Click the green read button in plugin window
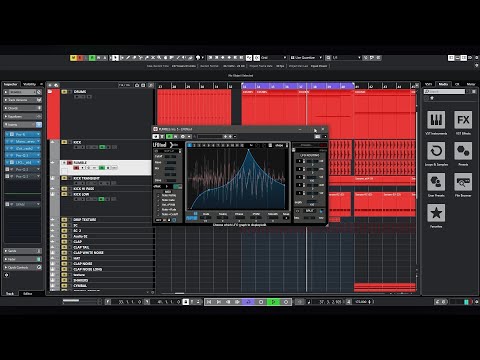 pos(169,136)
